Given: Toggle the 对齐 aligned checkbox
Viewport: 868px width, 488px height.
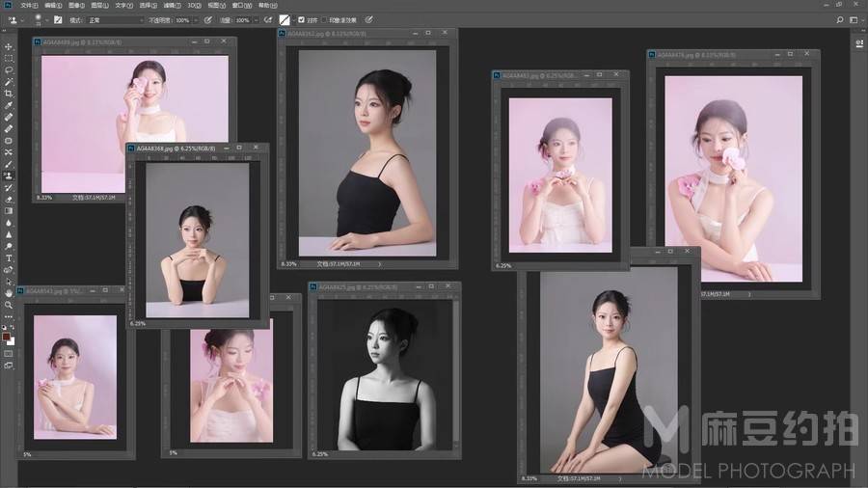Looking at the screenshot, I should [301, 20].
